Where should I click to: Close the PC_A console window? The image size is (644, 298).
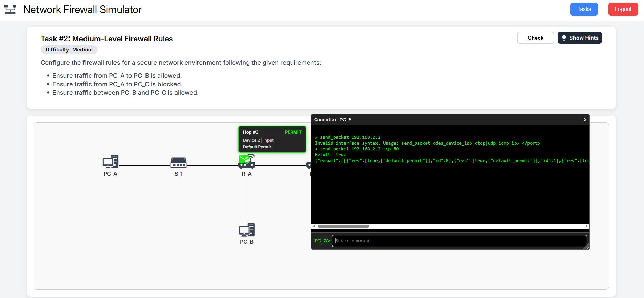pos(585,120)
